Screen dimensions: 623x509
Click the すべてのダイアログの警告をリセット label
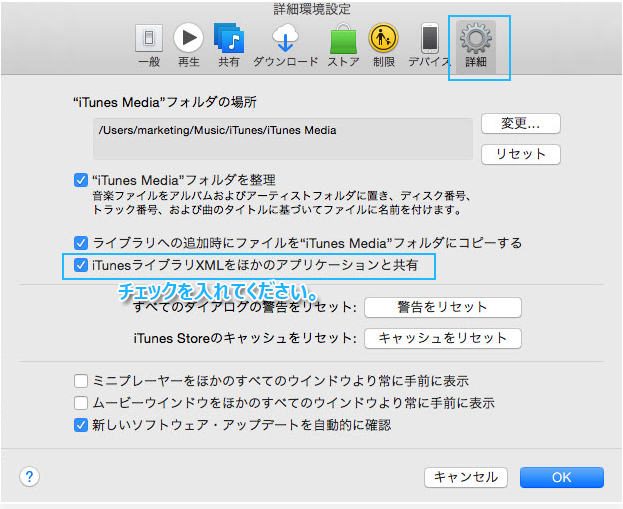point(245,307)
